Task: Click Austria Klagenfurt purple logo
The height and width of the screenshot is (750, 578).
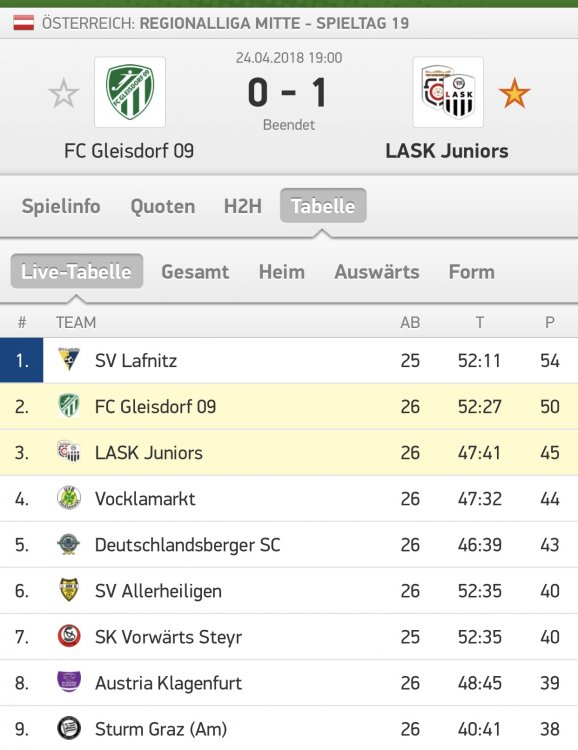Action: (x=69, y=682)
